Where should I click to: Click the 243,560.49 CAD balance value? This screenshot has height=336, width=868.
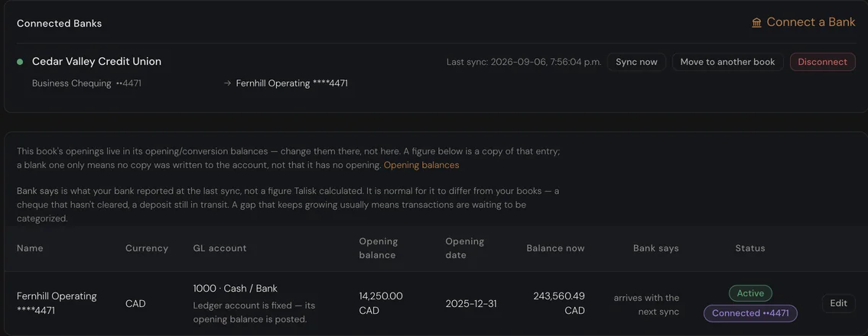[x=559, y=303]
